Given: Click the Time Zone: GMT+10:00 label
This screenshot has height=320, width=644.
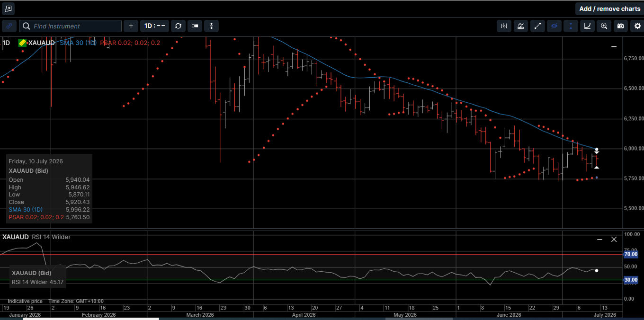Looking at the screenshot, I should pos(76,301).
